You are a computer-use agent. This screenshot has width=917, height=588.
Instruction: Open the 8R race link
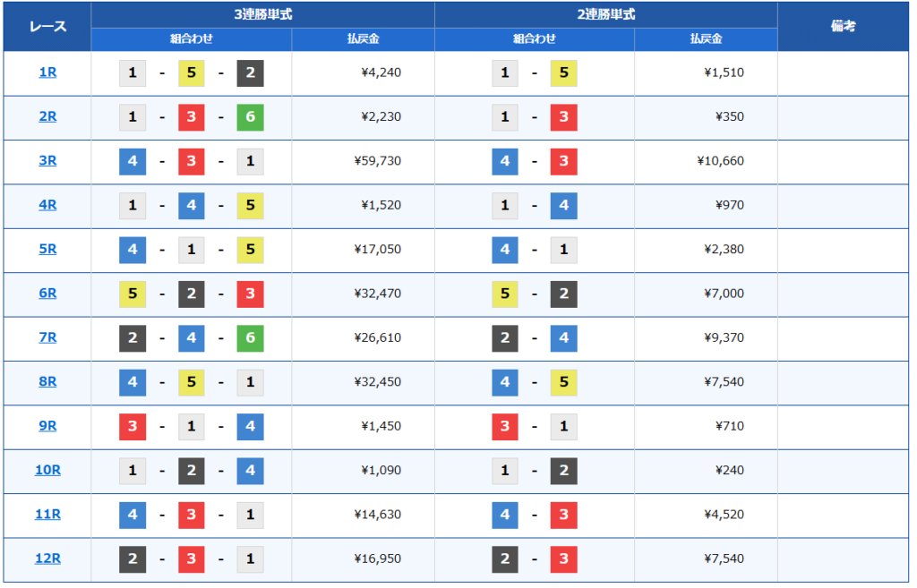[47, 382]
